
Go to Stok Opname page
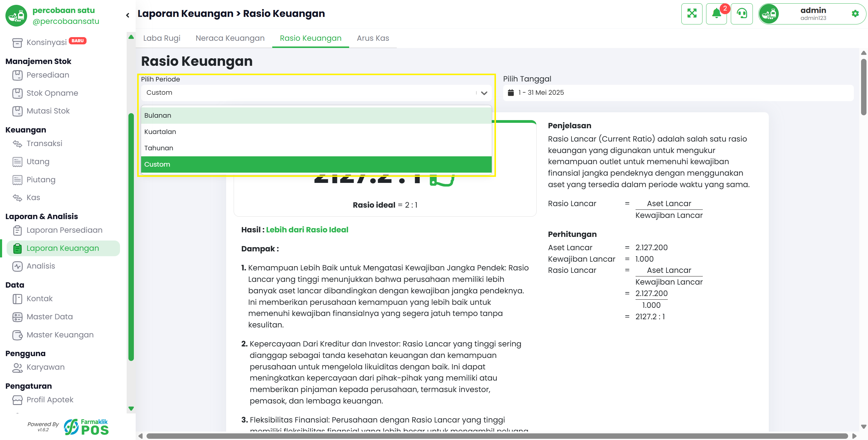(x=52, y=93)
